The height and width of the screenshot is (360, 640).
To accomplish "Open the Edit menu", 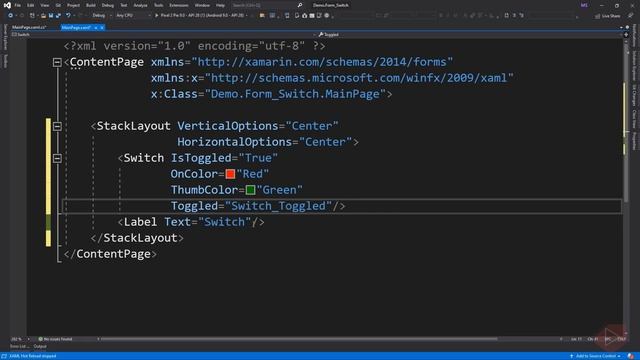I will coord(31,5).
